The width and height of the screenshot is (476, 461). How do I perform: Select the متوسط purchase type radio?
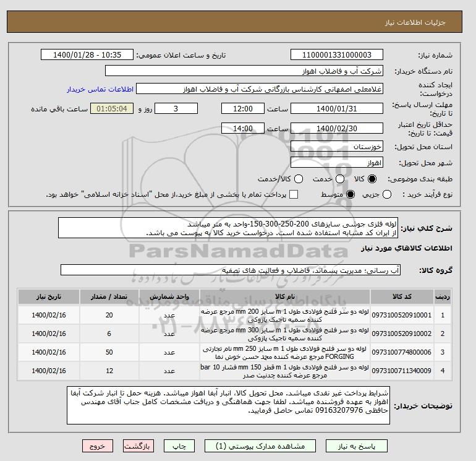[x=351, y=194]
